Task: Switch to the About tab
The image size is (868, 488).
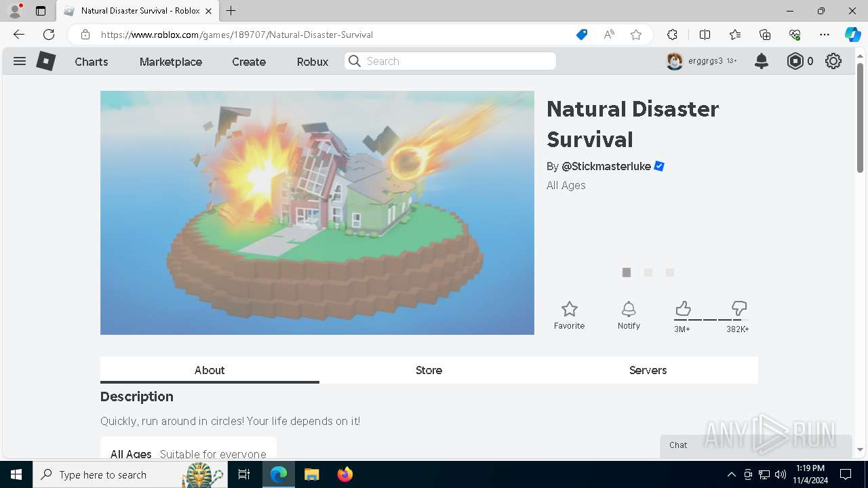Action: [x=210, y=370]
